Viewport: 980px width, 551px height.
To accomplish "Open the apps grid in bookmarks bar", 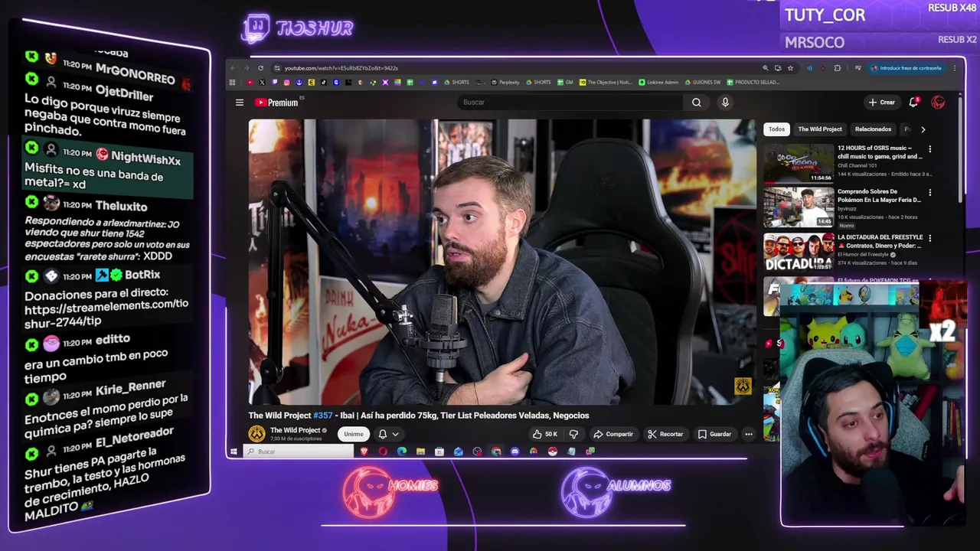I will [x=232, y=83].
